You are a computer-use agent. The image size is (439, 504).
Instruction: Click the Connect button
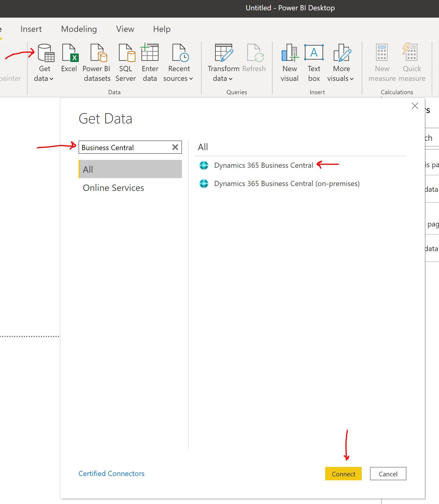pyautogui.click(x=343, y=474)
